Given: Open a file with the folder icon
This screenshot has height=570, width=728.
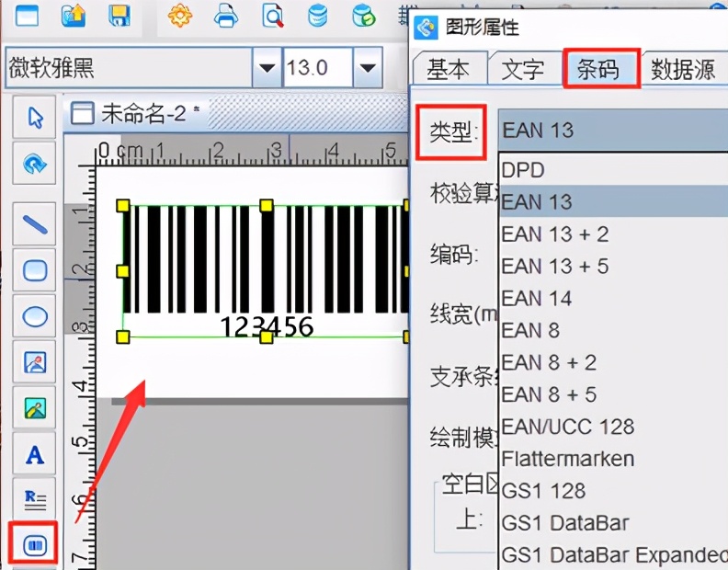Looking at the screenshot, I should [x=74, y=16].
